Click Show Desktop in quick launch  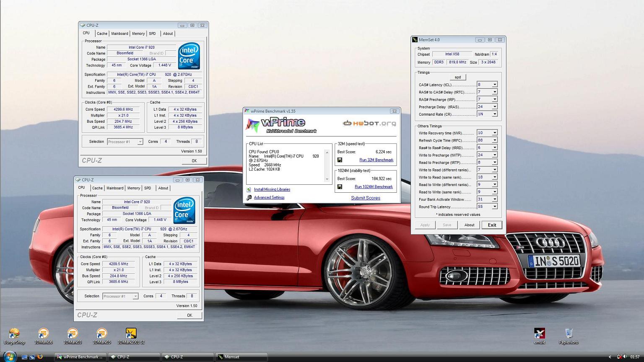pos(24,357)
